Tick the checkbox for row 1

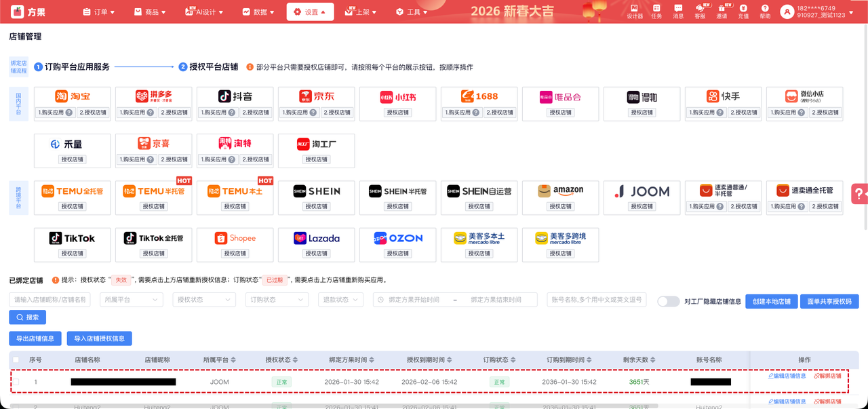(16, 382)
